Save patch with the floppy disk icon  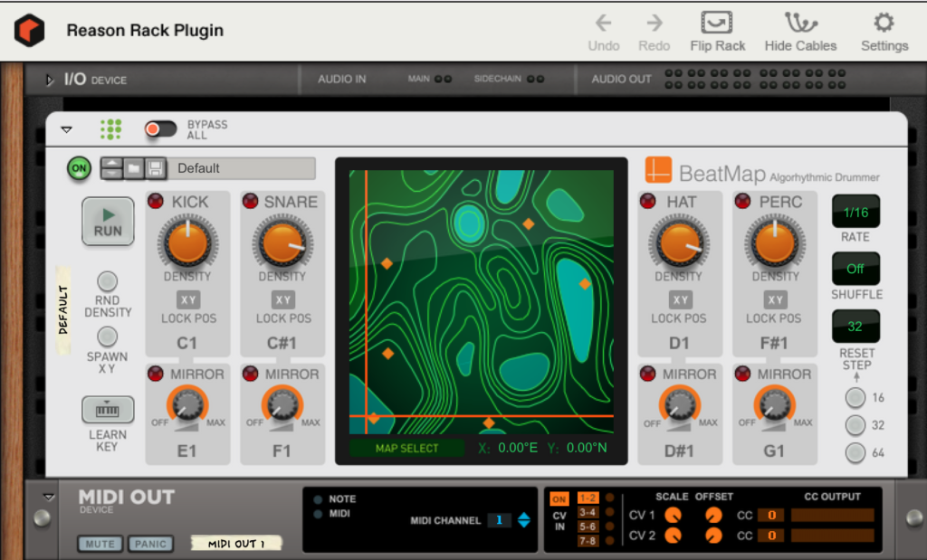coord(156,168)
